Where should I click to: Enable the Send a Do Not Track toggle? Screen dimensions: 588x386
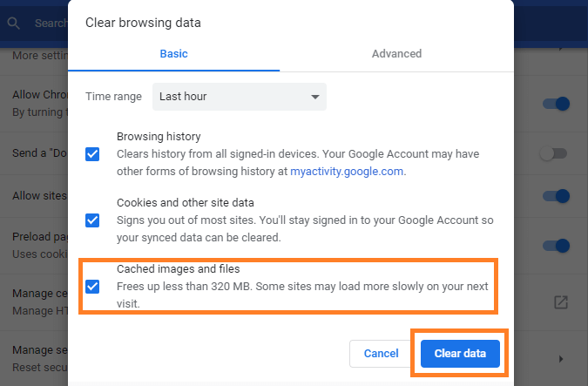pos(553,153)
